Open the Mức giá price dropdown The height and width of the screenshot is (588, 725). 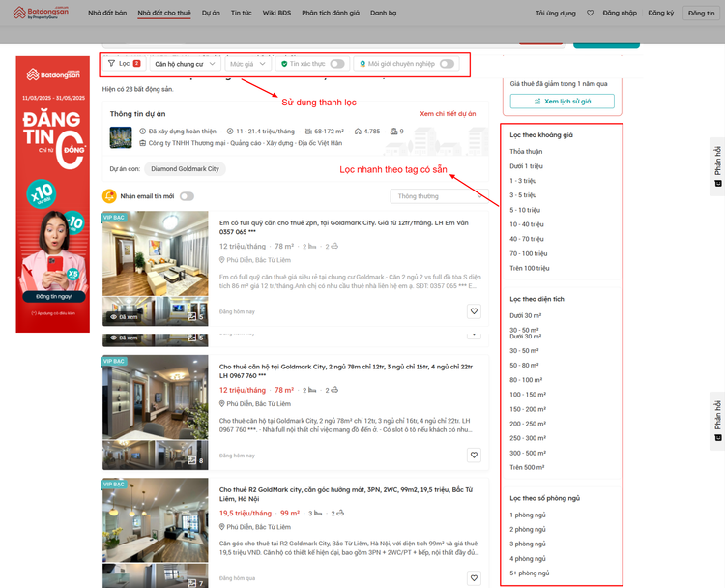pyautogui.click(x=247, y=64)
